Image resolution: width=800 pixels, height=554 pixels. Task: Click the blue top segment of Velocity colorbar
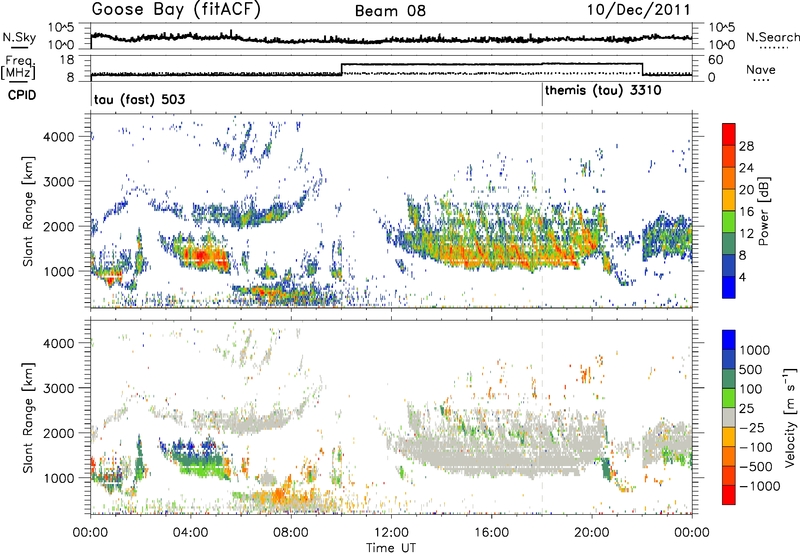pyautogui.click(x=729, y=340)
